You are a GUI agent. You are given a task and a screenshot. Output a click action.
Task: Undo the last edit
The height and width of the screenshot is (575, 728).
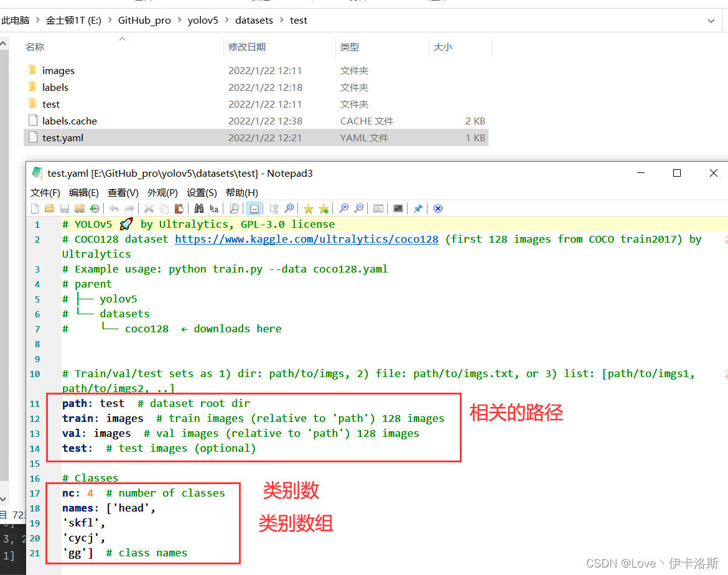114,208
